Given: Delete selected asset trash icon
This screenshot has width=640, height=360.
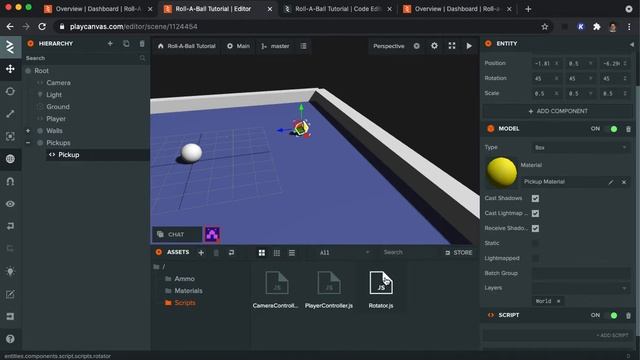Looking at the screenshot, I should point(216,253).
